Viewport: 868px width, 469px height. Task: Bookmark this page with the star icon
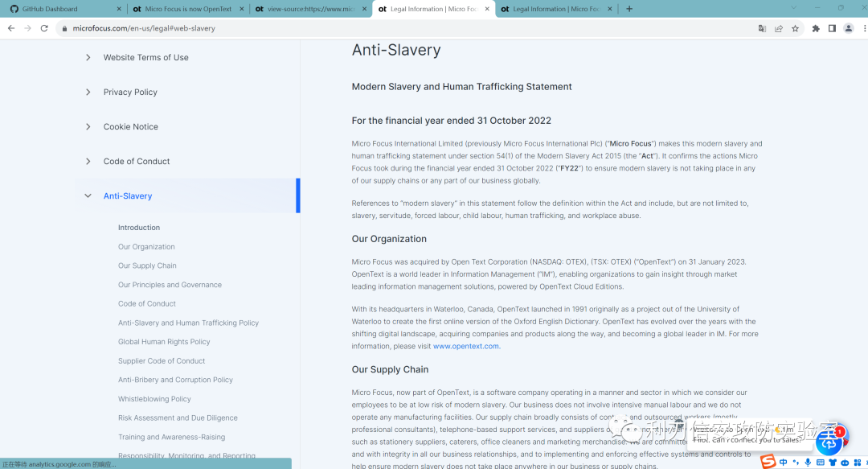pos(796,28)
